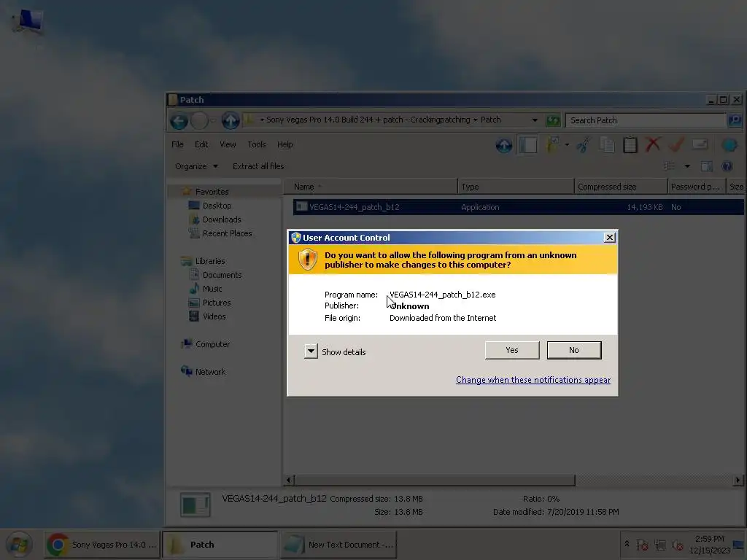This screenshot has height=560, width=747.
Task: Click the globe toolbar icon
Action: (x=729, y=145)
